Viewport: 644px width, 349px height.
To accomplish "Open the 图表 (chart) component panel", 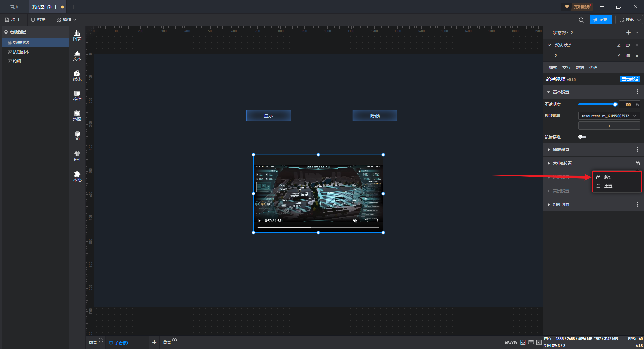I will coord(77,35).
